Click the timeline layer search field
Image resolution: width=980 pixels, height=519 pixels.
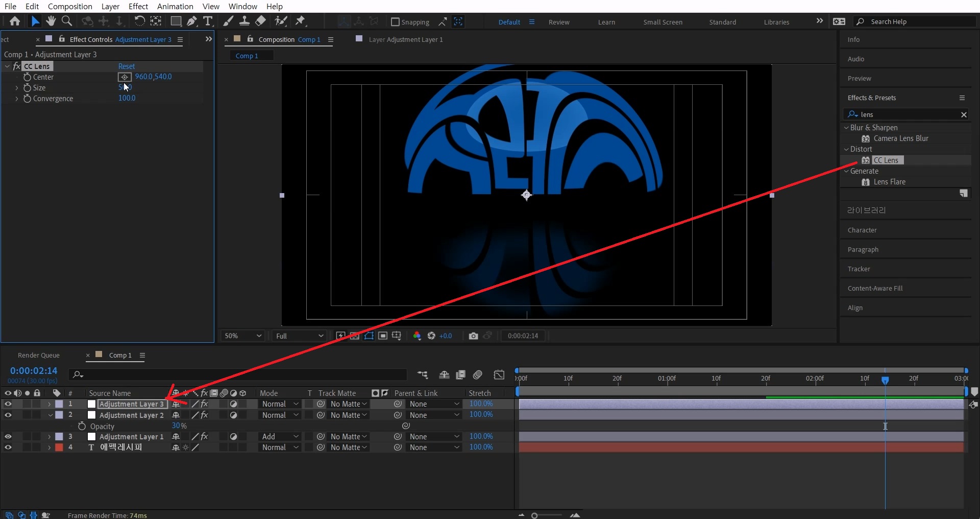click(x=237, y=374)
